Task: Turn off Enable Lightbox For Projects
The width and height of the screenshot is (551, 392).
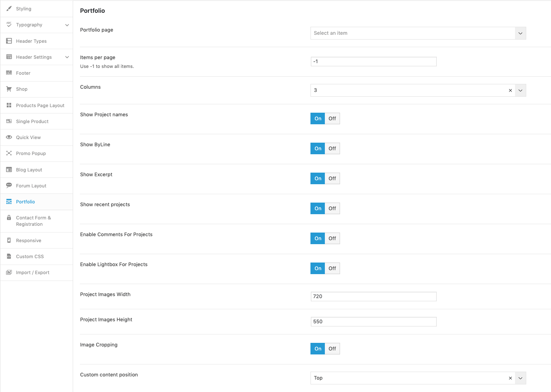Action: point(332,269)
